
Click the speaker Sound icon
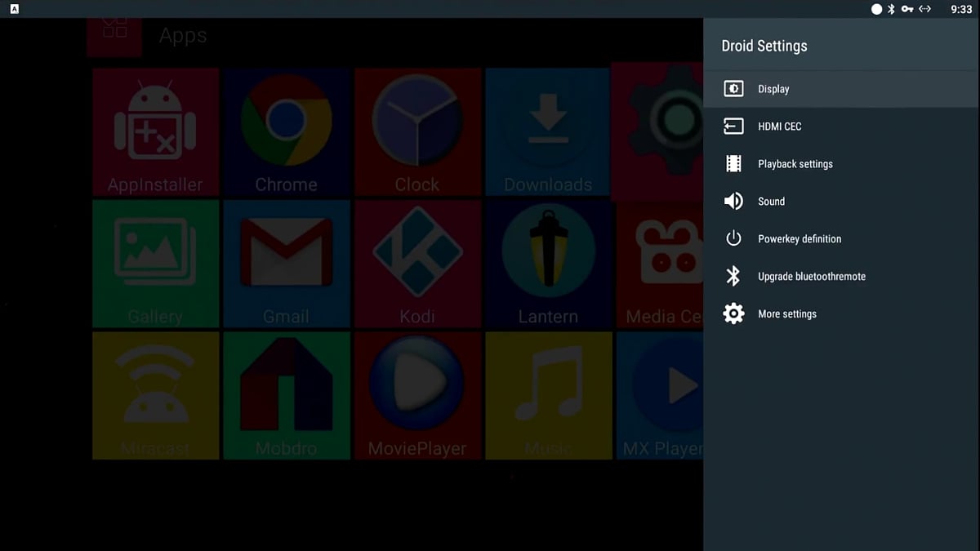click(x=733, y=202)
